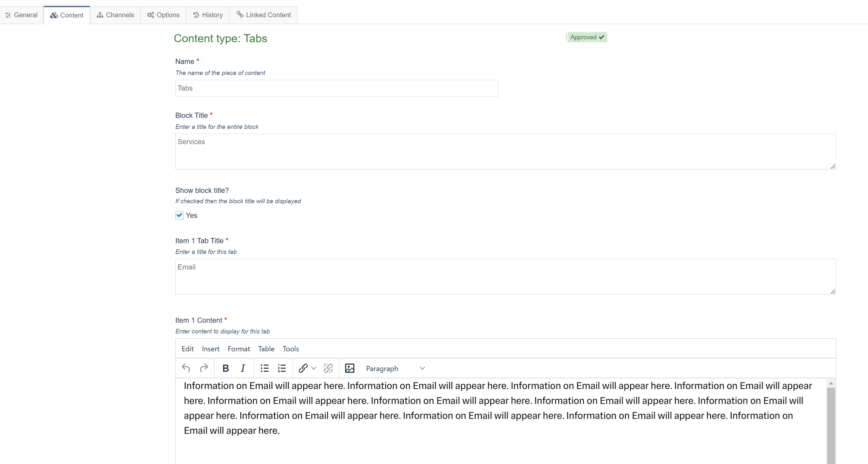
Task: Click the Approved status badge
Action: (587, 37)
